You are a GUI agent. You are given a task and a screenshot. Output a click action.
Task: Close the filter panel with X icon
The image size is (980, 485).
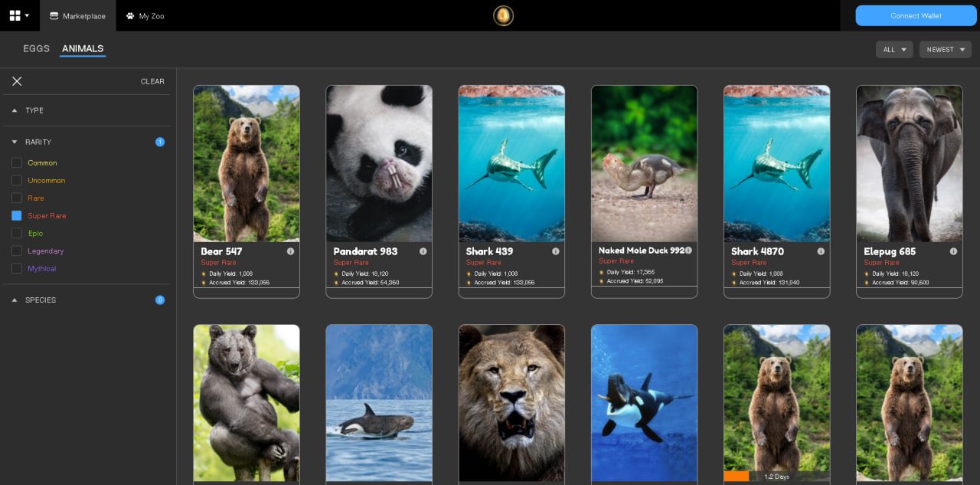[17, 81]
